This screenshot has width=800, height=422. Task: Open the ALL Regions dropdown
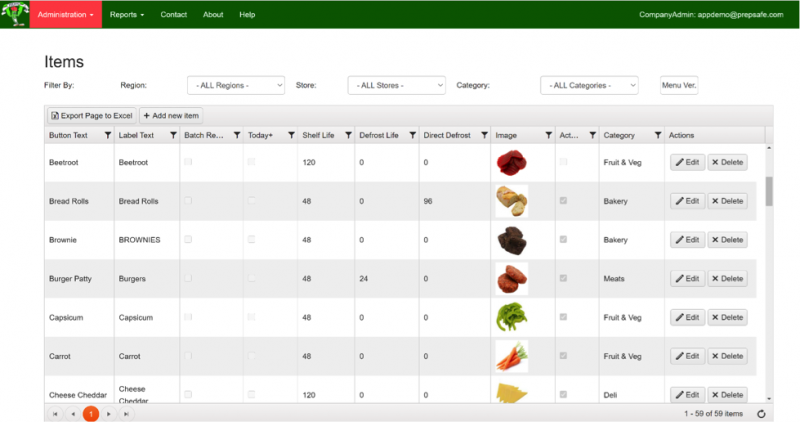coord(236,86)
